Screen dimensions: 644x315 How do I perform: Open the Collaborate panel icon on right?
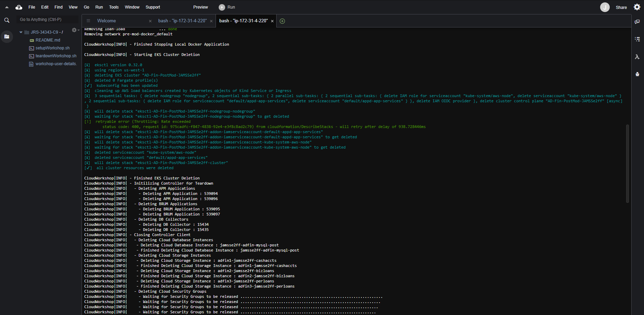[637, 22]
